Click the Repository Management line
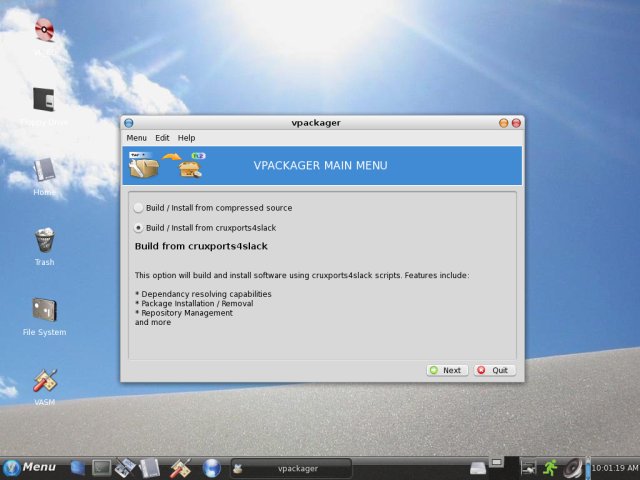Viewport: 640px width, 480px height. [184, 313]
